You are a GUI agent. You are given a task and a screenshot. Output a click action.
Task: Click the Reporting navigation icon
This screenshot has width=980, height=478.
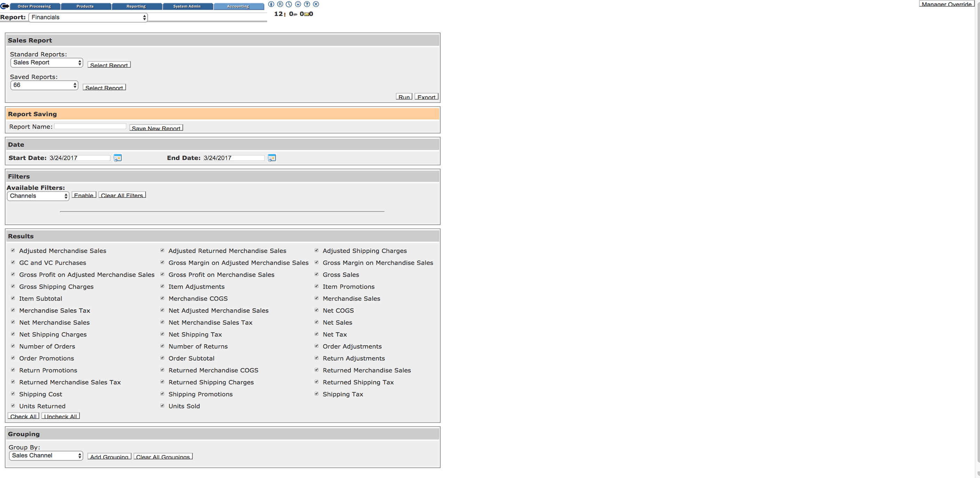(136, 6)
